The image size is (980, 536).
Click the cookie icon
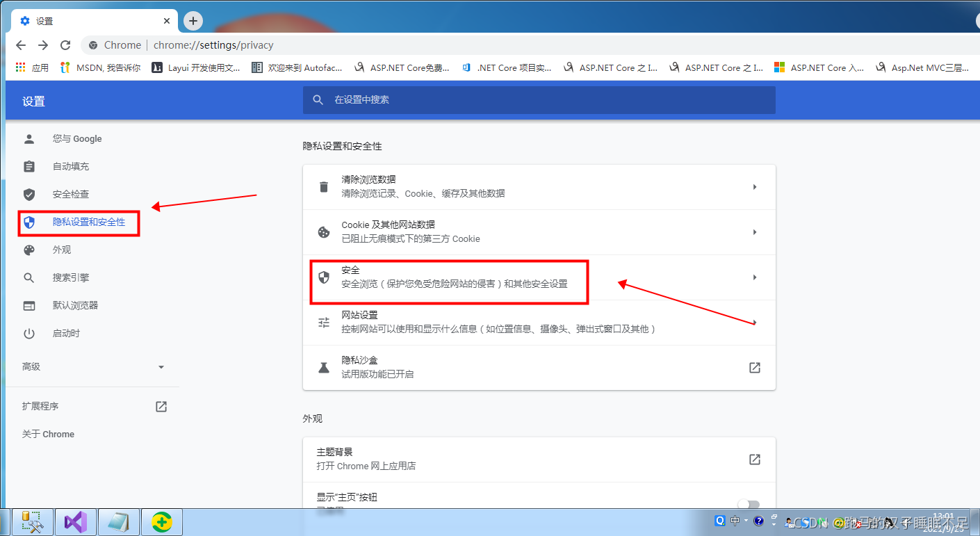(x=324, y=232)
